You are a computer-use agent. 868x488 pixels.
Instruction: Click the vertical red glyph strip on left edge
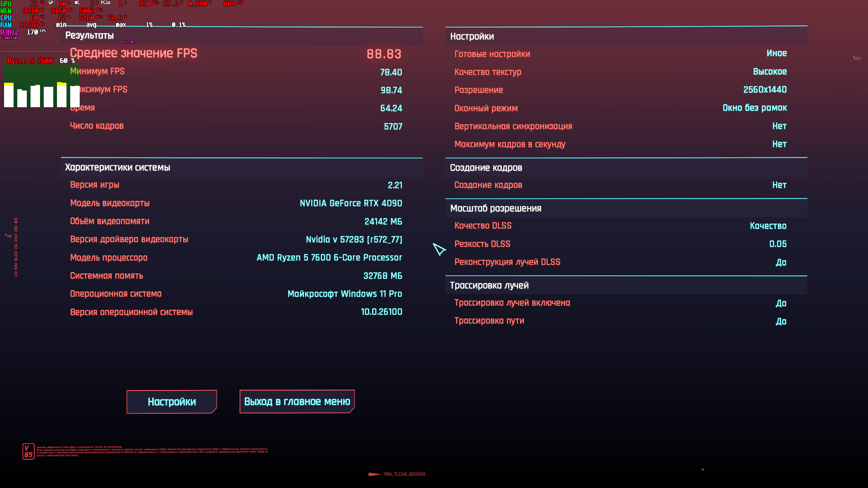16,247
